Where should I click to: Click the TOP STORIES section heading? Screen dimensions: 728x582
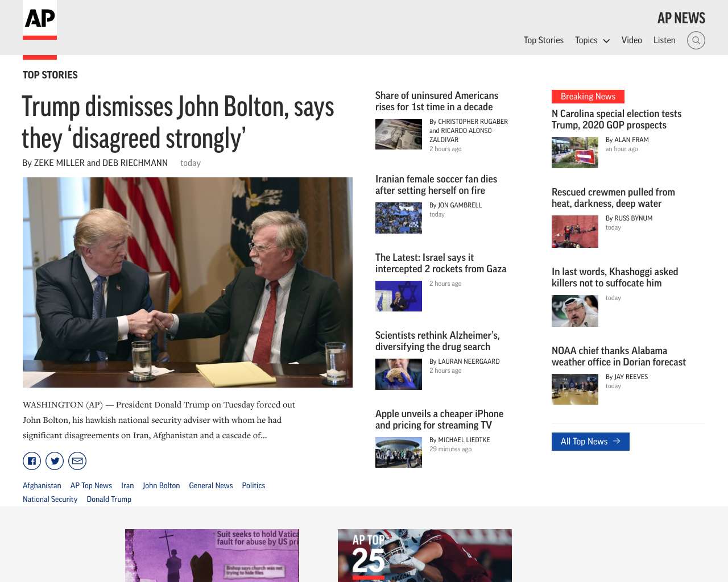click(50, 74)
